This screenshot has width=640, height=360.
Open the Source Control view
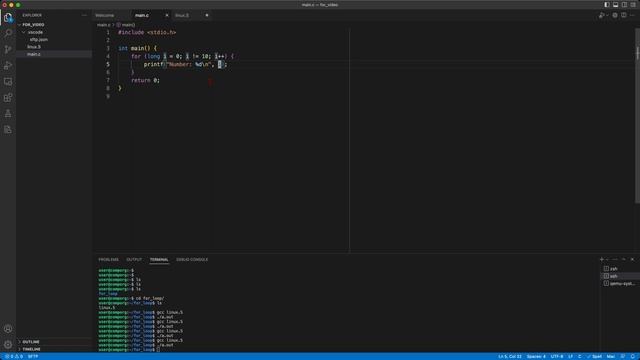[x=8, y=49]
